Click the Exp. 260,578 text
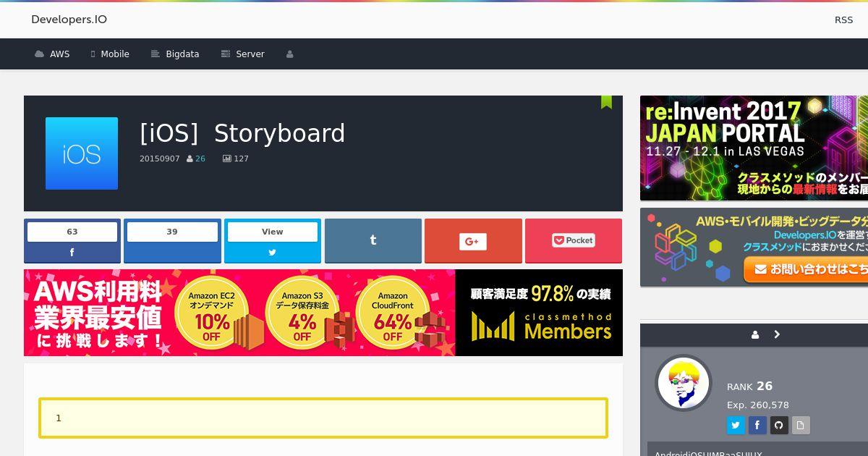 click(758, 405)
